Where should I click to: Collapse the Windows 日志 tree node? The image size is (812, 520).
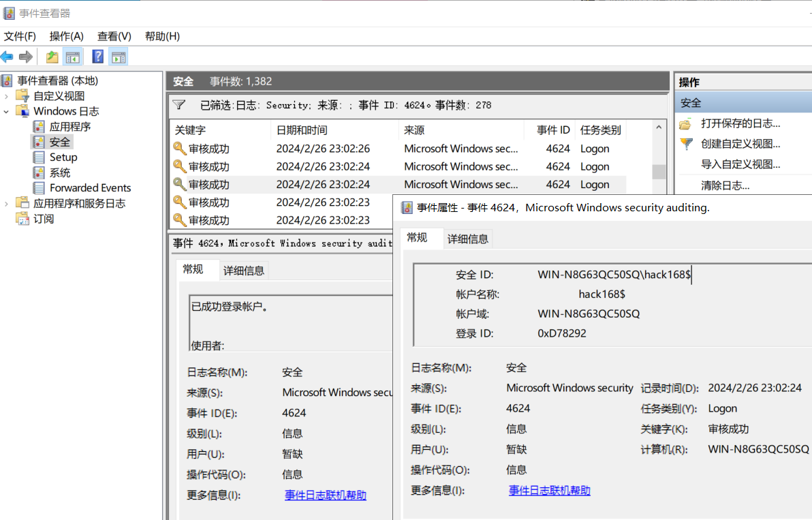tap(6, 111)
